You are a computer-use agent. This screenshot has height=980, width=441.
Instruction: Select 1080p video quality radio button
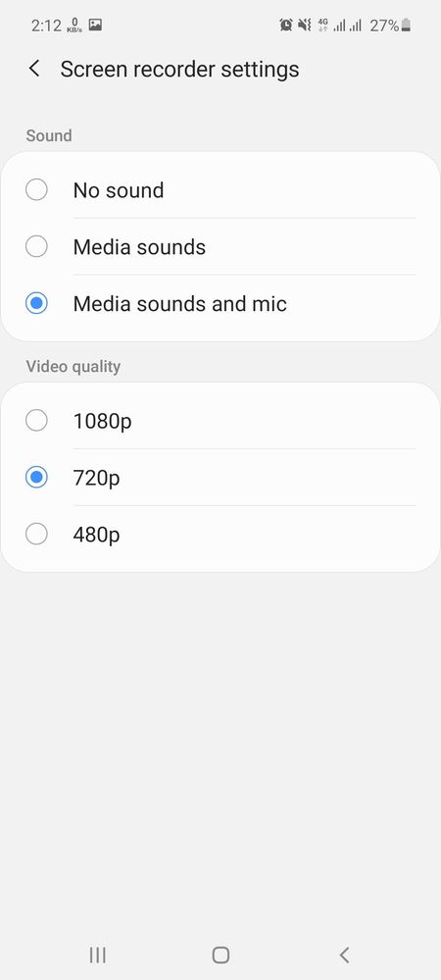point(36,421)
